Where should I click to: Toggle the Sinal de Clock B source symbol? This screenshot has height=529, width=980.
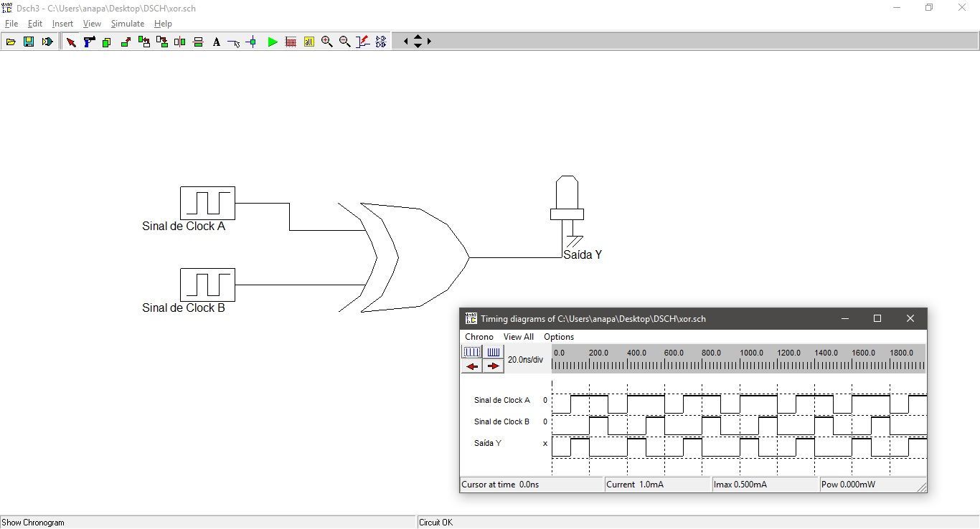[207, 285]
